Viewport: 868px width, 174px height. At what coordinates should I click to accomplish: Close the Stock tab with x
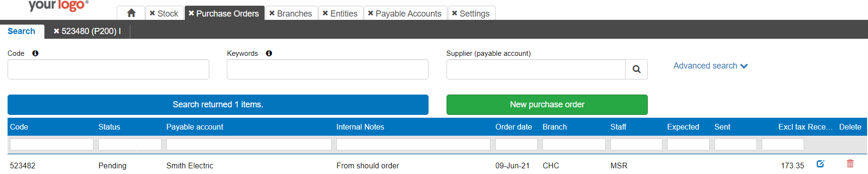click(x=152, y=13)
